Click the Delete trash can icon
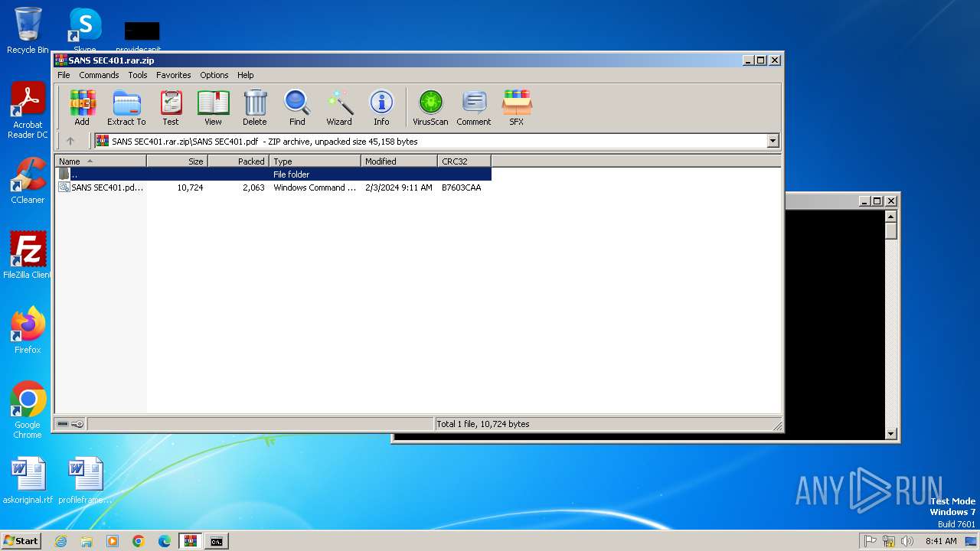Screen dimensions: 980x551 (255, 107)
